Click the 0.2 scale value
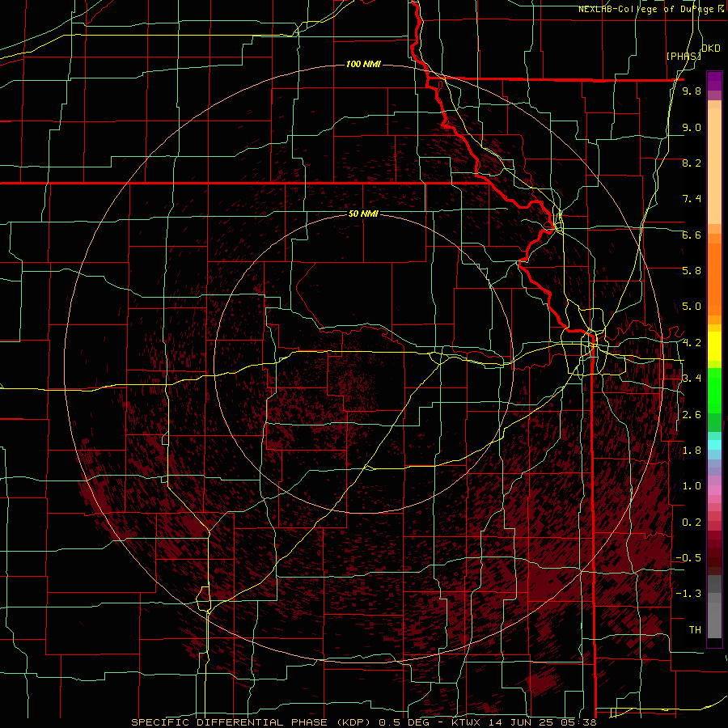 click(x=692, y=523)
